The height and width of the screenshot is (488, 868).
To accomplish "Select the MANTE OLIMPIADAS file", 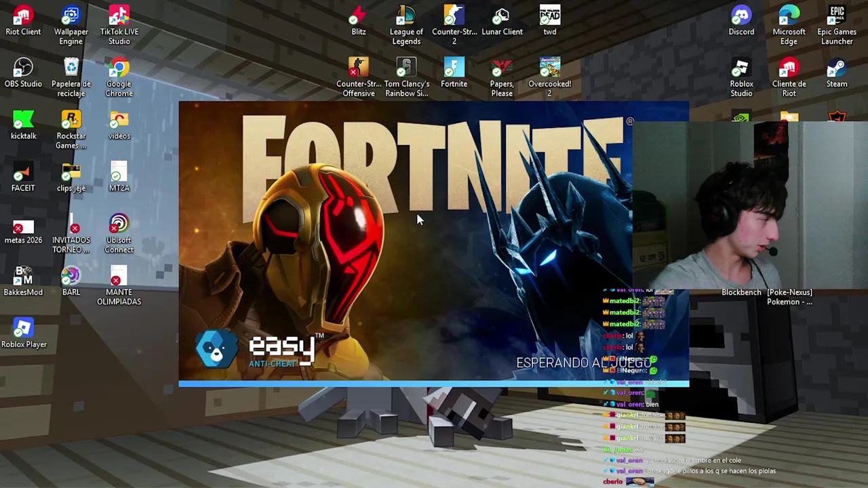I will [x=119, y=287].
